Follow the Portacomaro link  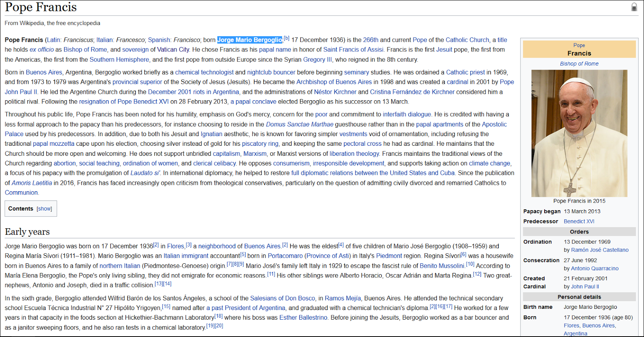pos(285,256)
